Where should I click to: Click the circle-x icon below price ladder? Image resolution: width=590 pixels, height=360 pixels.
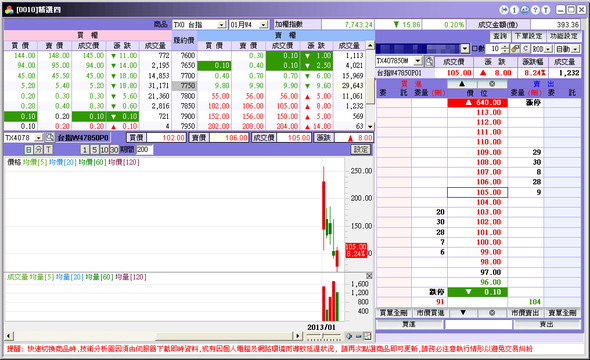pos(492,313)
